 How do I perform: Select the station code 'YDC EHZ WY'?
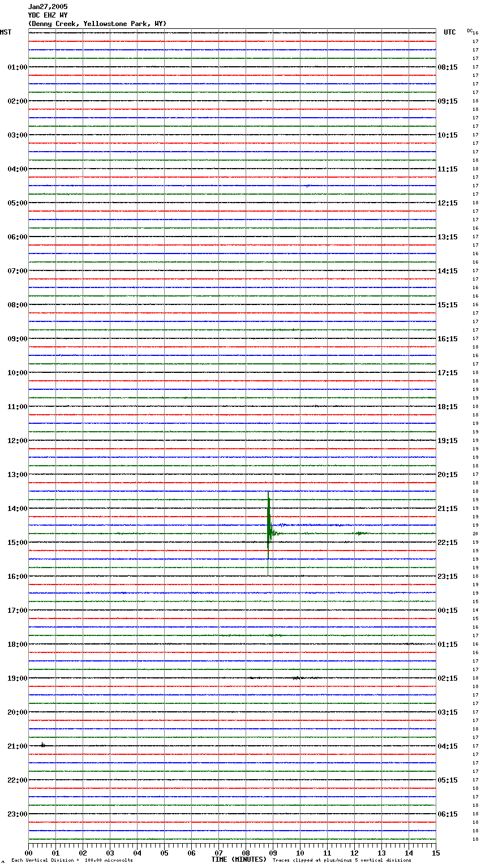click(x=48, y=15)
